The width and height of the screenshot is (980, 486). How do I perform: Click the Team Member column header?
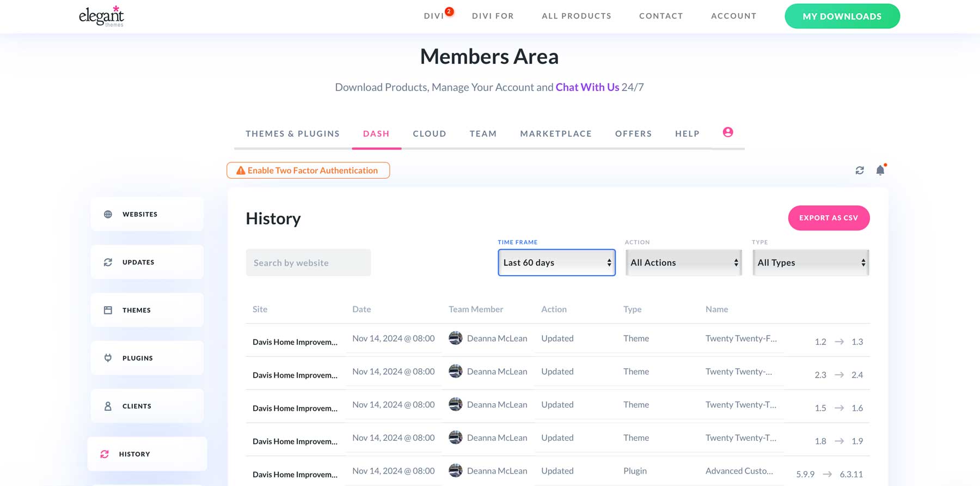pos(476,309)
